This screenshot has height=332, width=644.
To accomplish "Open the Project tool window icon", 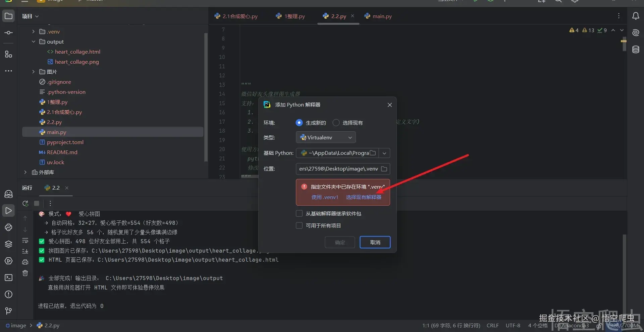I will pyautogui.click(x=8, y=16).
